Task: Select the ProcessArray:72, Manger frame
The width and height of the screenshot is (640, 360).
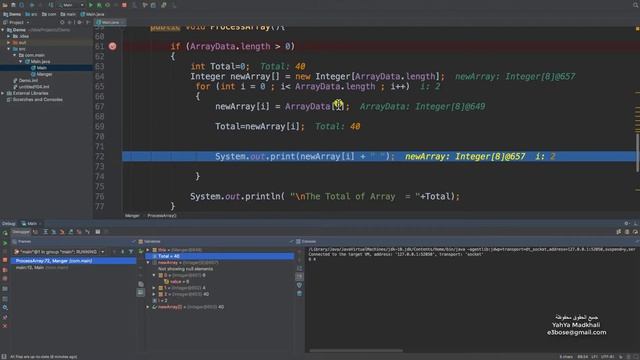Action: 73,261
